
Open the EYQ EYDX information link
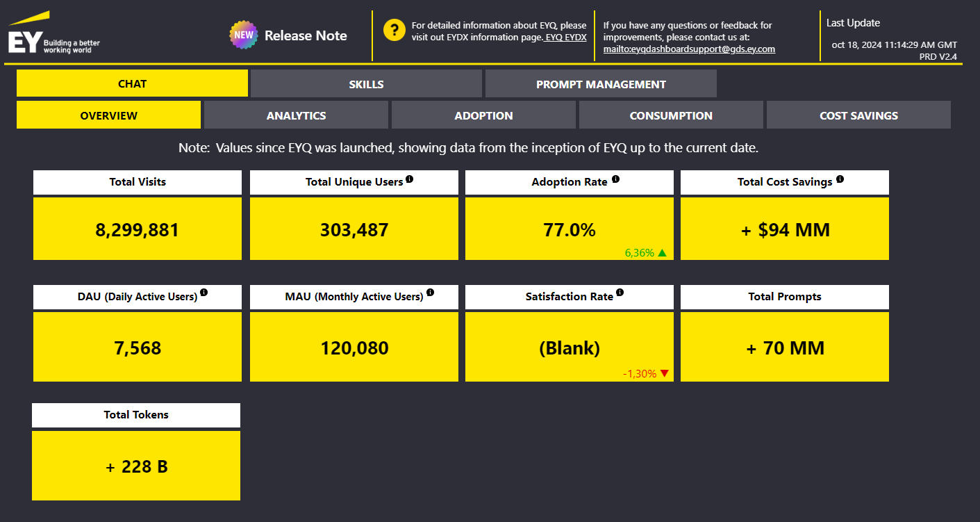click(x=565, y=38)
